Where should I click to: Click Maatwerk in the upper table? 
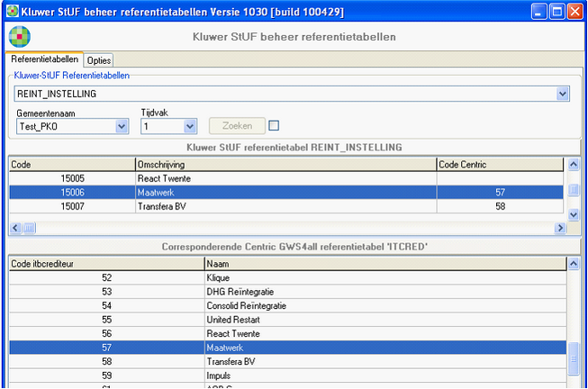click(x=156, y=193)
